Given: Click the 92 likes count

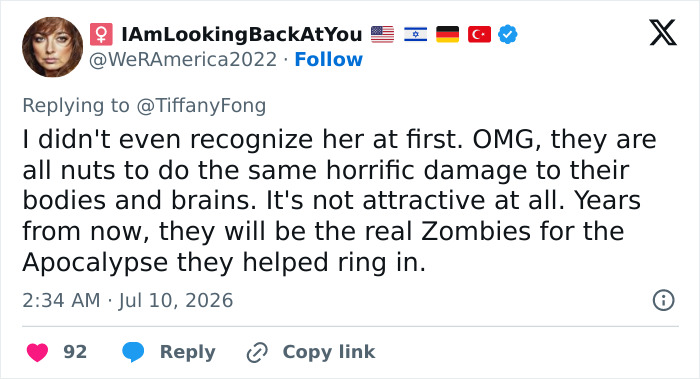Looking at the screenshot, I should point(75,352).
